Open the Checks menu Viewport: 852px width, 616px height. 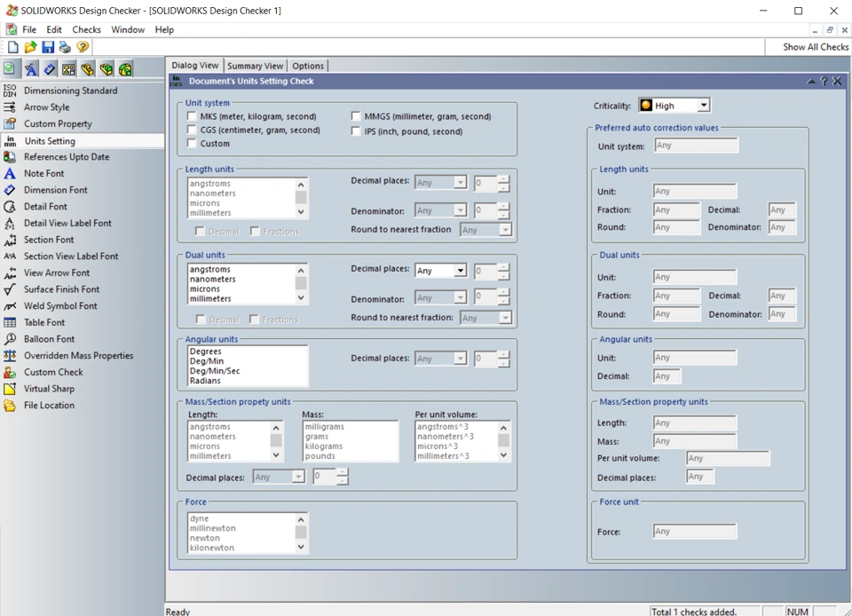(86, 30)
